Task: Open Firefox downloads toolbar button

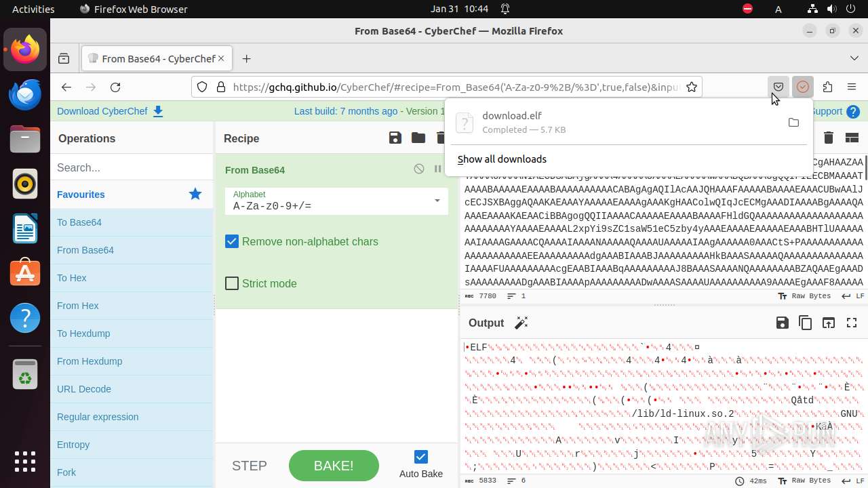Action: pos(803,87)
